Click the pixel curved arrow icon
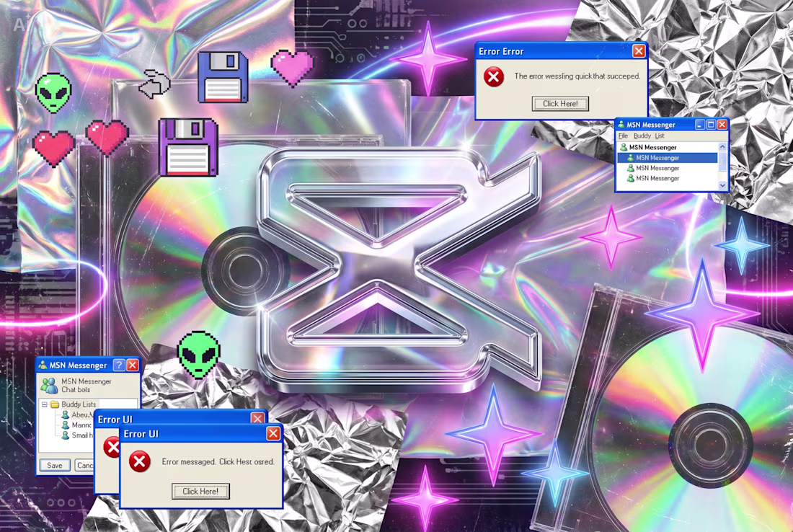This screenshot has width=793, height=532. (155, 84)
